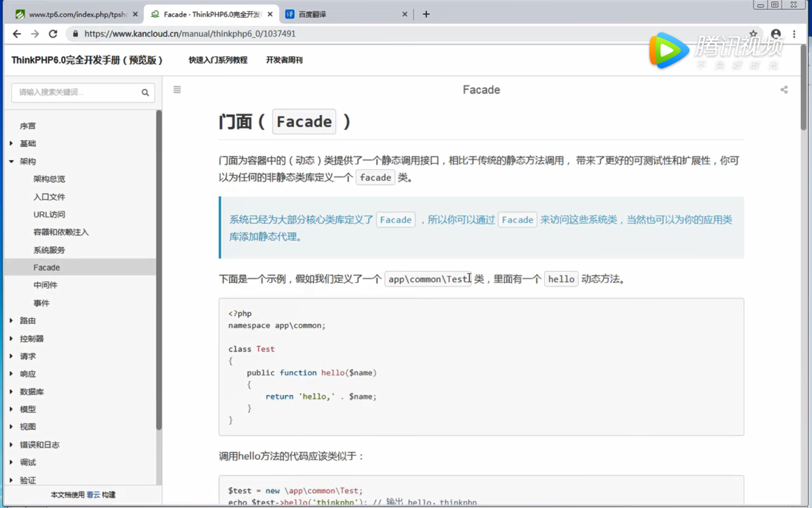The image size is (812, 508).
Task: Bookmark this page with star icon
Action: pos(753,33)
